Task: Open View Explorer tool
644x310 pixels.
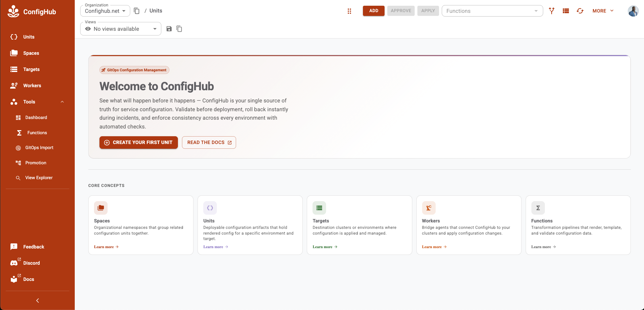Action: point(37,177)
